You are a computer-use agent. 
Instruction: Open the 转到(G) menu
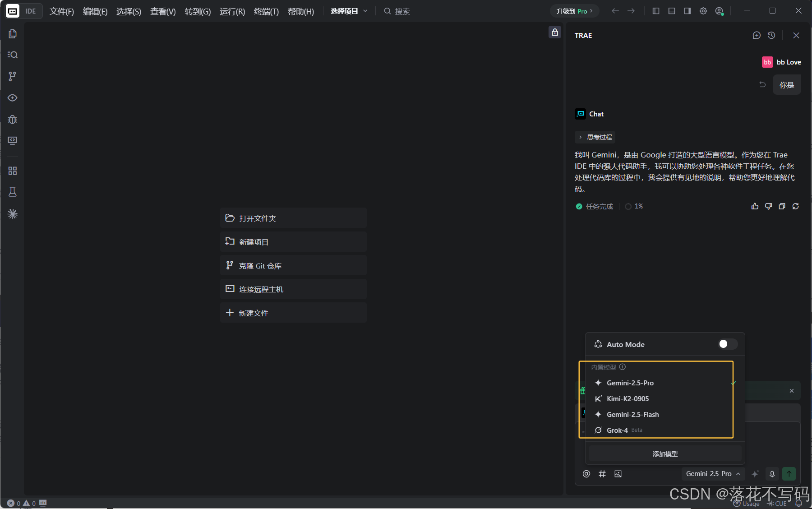[198, 11]
